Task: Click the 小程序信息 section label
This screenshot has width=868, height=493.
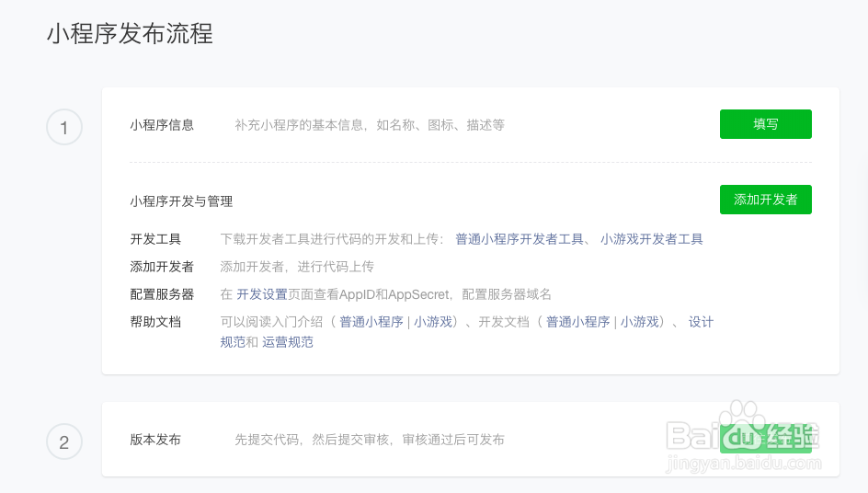Action: 162,125
